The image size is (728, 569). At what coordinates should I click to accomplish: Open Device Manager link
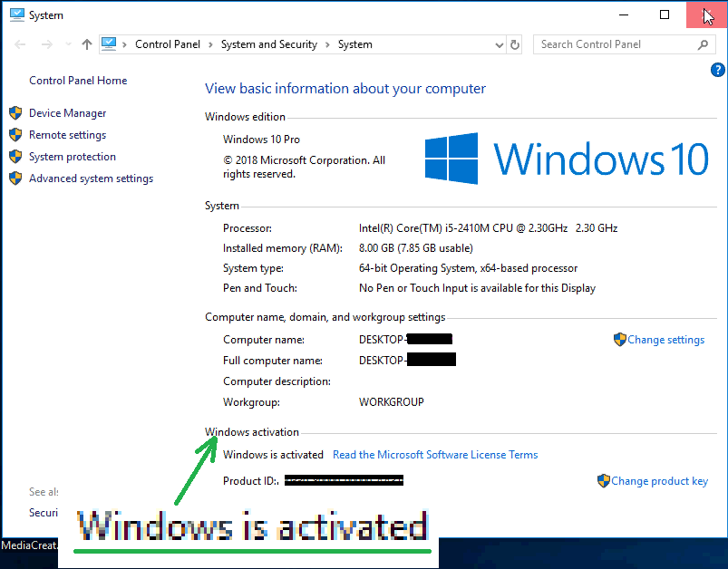pos(67,113)
